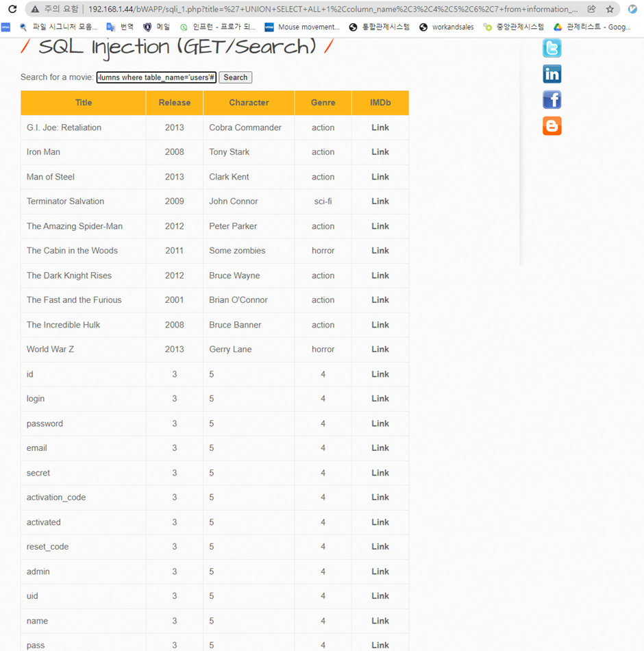Viewport: 644px width, 651px height.
Task: Focus the browser address bar URL
Action: (332, 9)
